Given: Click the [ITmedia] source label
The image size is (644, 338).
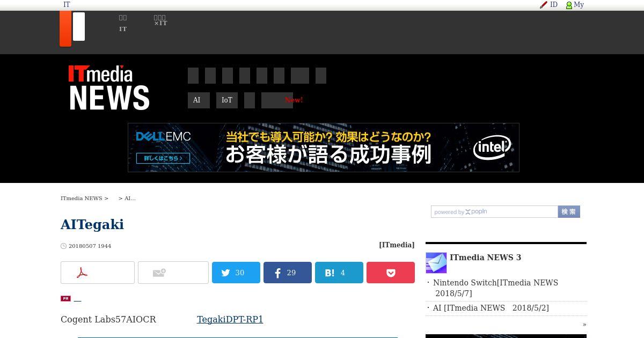Looking at the screenshot, I should pyautogui.click(x=397, y=245).
